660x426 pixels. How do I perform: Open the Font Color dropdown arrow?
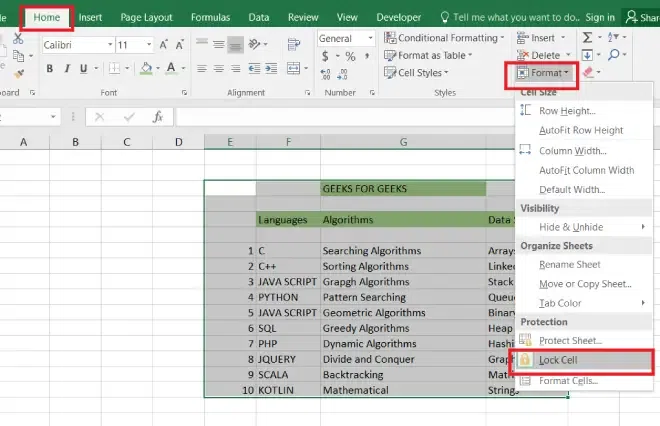[184, 68]
